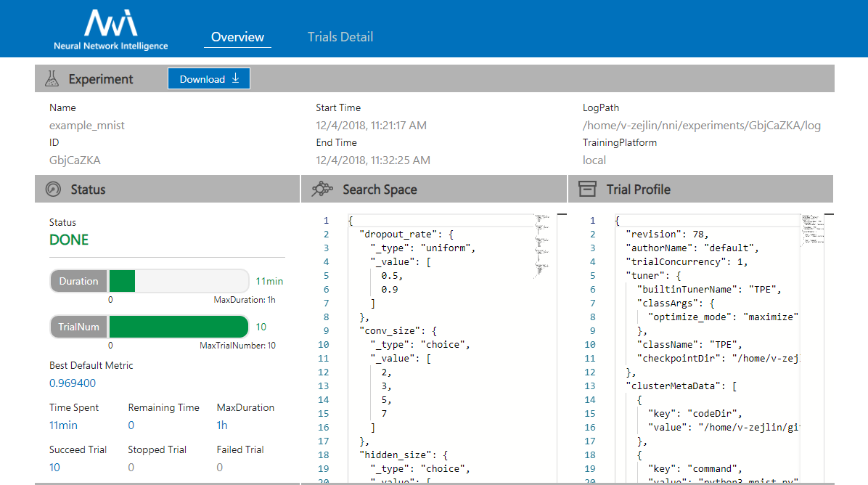Click the Search Space graph icon
Image resolution: width=868 pixels, height=485 pixels.
point(322,189)
